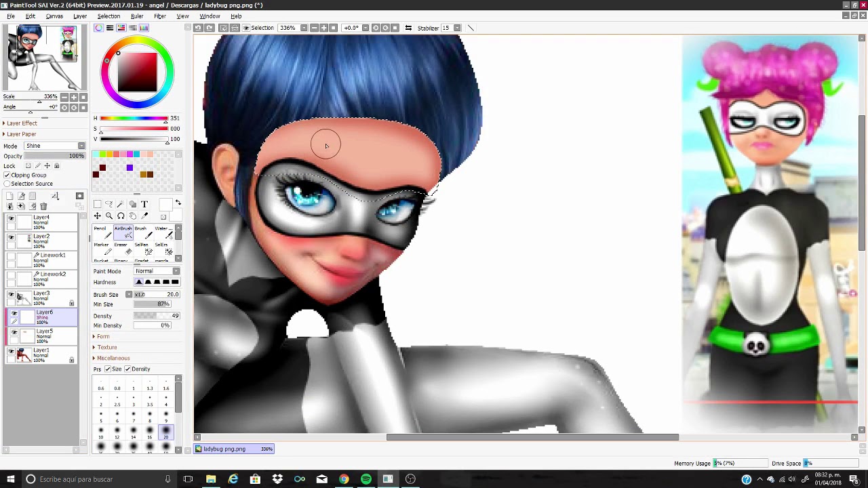Screen dimensions: 868x488
Task: Select the Hand pan tool
Action: pos(133,216)
